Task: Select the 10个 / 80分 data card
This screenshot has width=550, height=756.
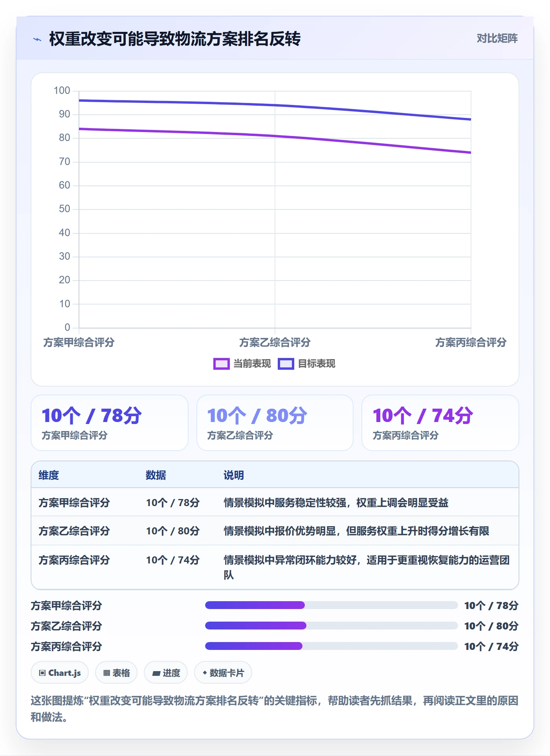Action: pyautogui.click(x=275, y=423)
